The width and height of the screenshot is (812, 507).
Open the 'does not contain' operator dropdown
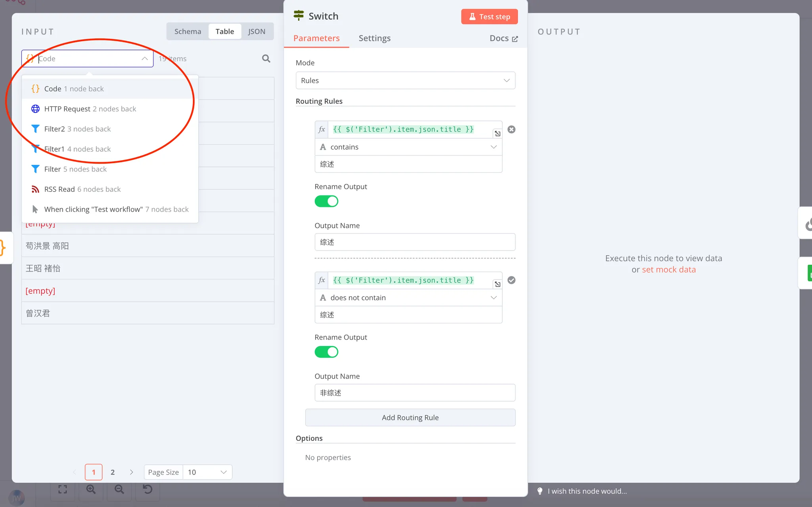pos(408,298)
